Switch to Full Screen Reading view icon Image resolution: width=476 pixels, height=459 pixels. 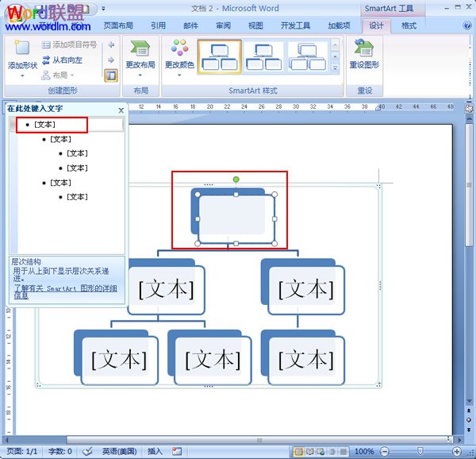click(x=309, y=452)
